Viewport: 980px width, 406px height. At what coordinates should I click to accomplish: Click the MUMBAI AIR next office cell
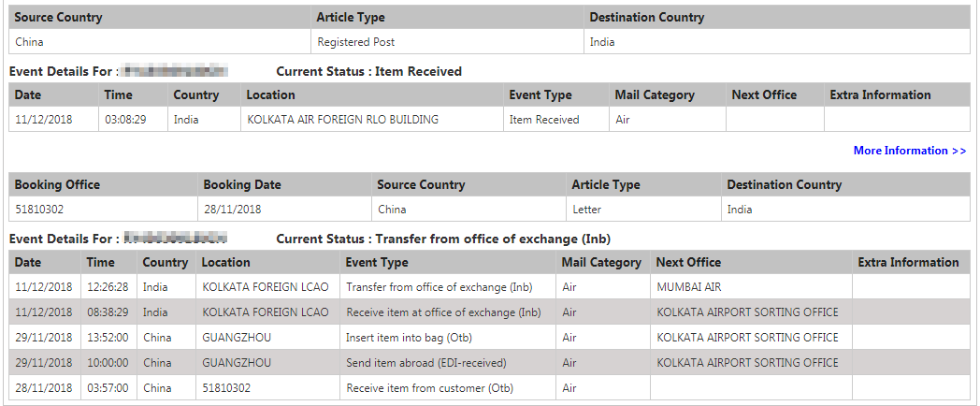click(751, 287)
